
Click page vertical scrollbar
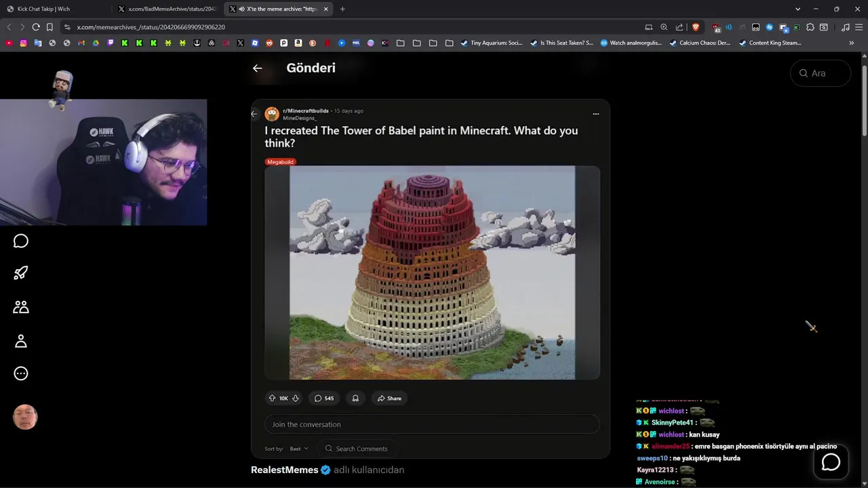865,100
